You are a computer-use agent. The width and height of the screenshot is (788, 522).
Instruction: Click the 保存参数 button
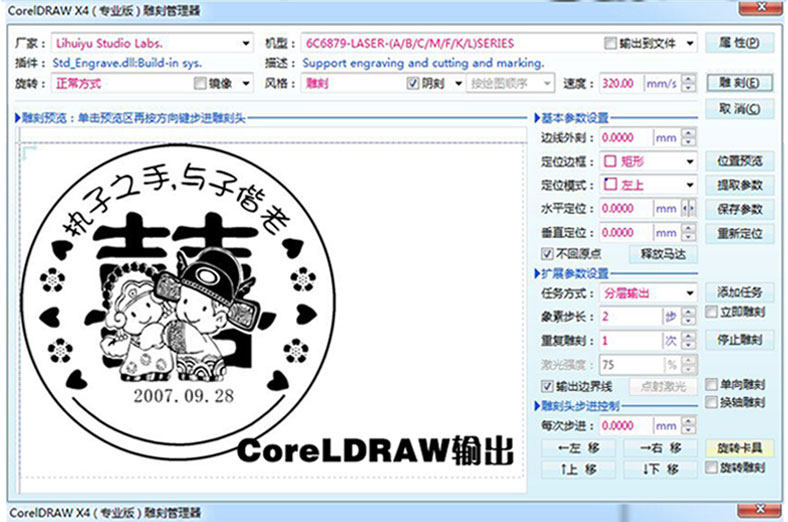[739, 209]
